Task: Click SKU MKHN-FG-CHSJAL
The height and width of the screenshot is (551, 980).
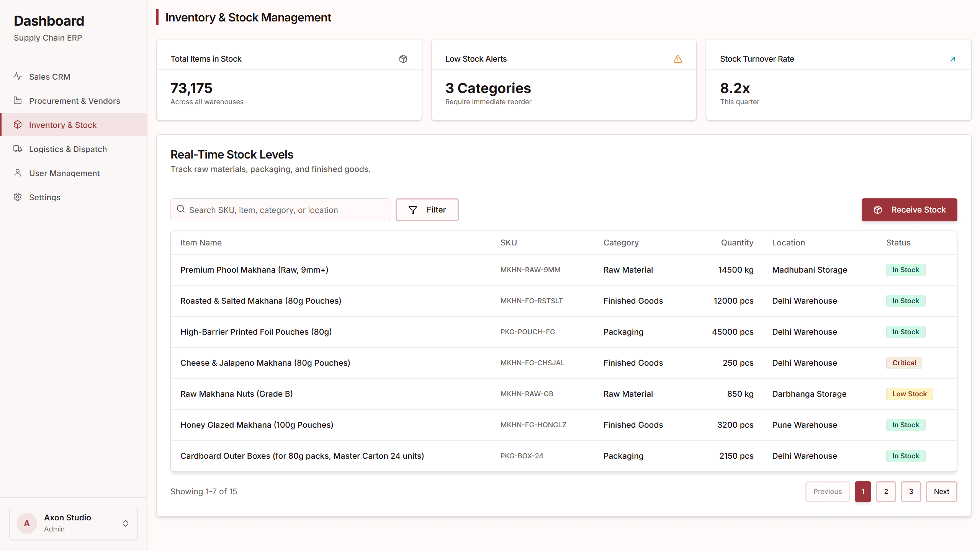Action: (x=532, y=363)
